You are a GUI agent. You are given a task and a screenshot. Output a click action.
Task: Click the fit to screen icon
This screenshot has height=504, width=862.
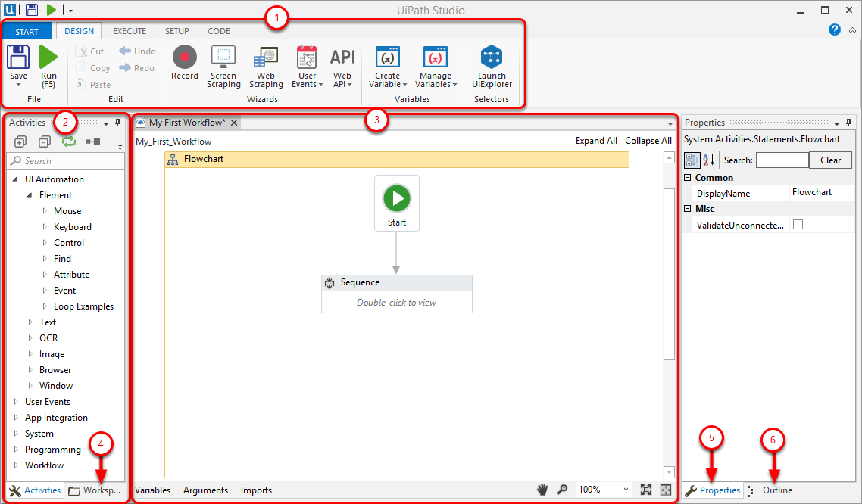646,489
